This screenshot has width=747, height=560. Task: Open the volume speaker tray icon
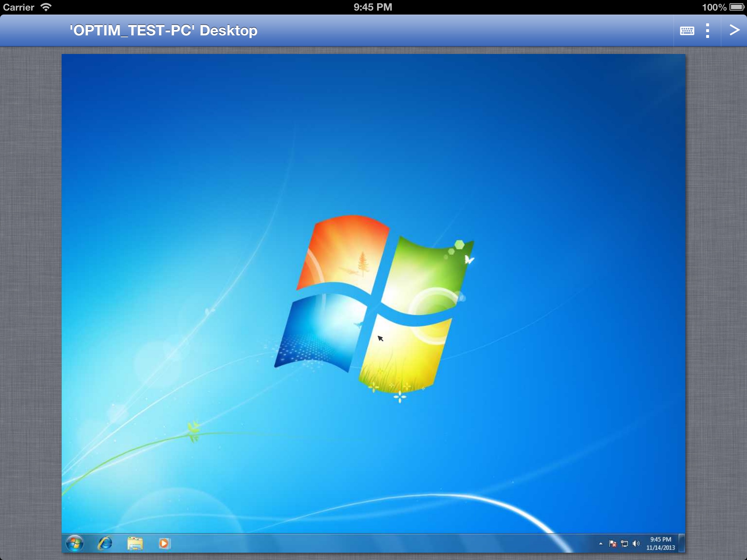pos(636,544)
